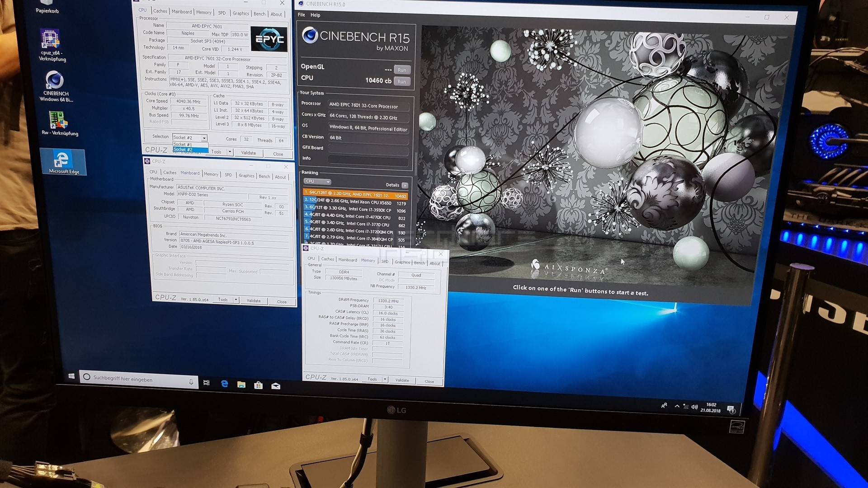This screenshot has height=488, width=868.
Task: Open the Papierkorb recycle bin icon
Action: pyautogui.click(x=47, y=7)
